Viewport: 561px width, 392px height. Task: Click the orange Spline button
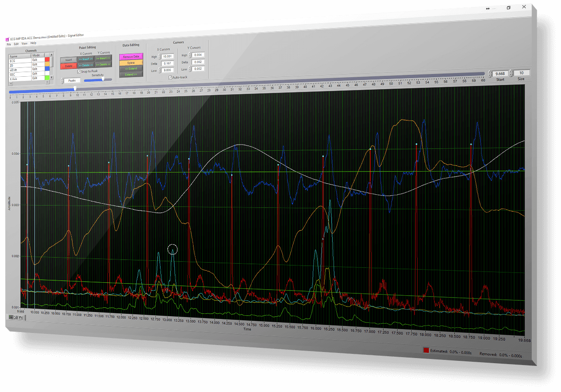(131, 63)
